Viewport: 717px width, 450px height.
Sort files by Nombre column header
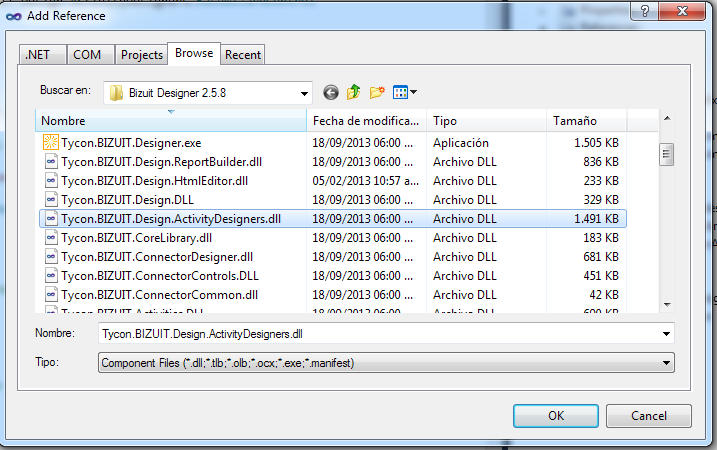[x=171, y=121]
